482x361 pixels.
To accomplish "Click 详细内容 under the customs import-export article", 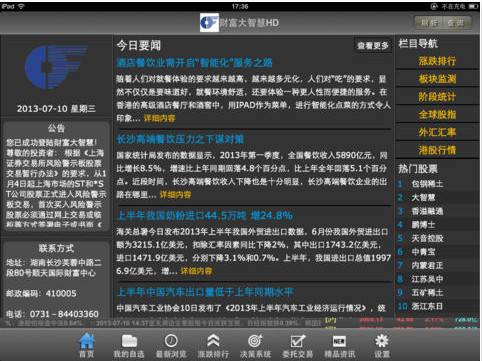I will (x=196, y=271).
